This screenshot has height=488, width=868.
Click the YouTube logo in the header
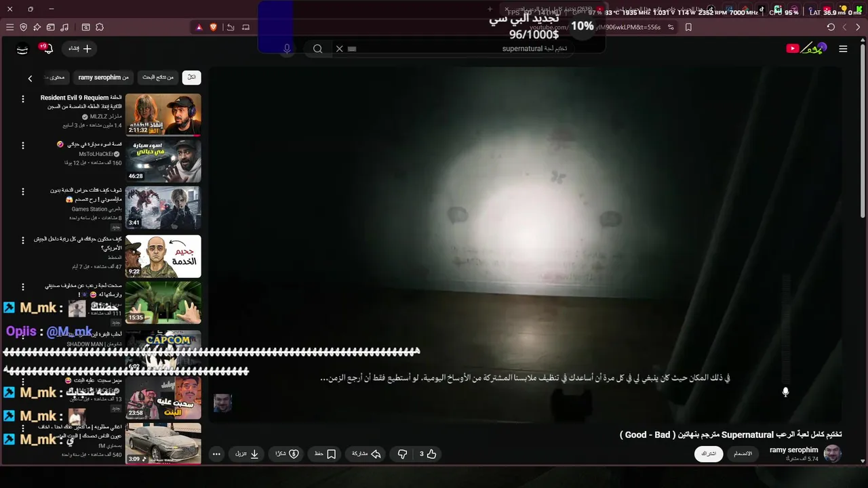pos(806,48)
